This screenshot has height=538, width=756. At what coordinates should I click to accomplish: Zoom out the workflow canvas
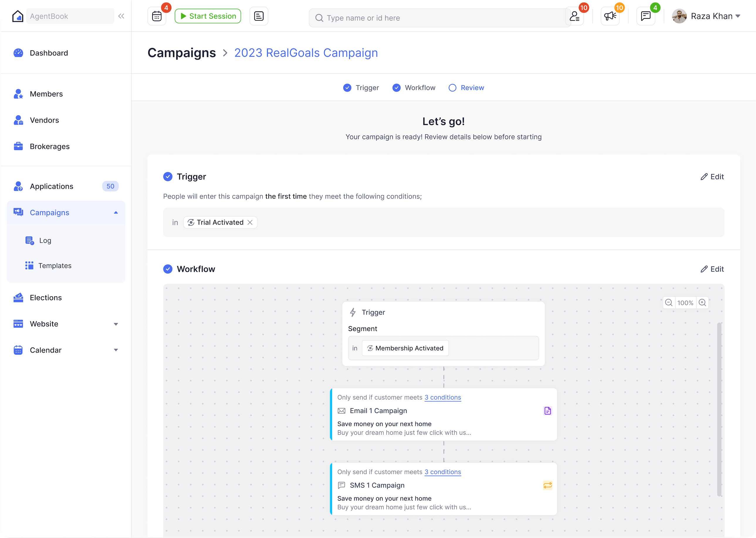pyautogui.click(x=669, y=303)
